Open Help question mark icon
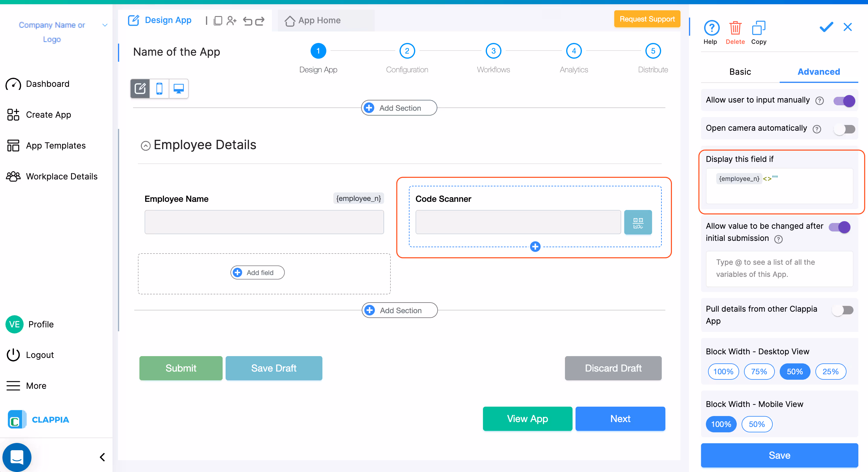Screen dimensions: 868x472 711,28
